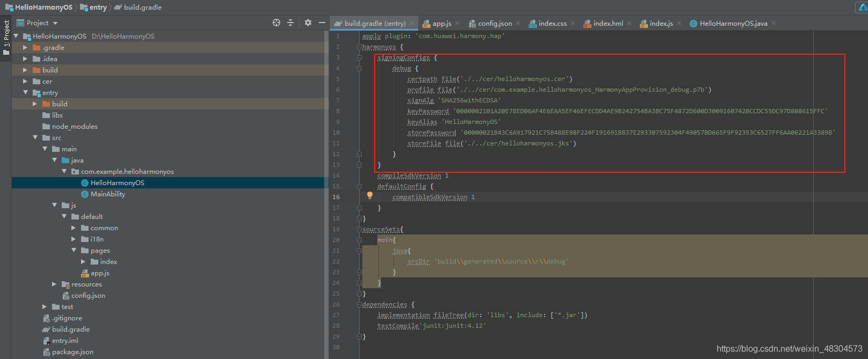Open the Project panel settings gear
This screenshot has width=868, height=359.
tap(308, 23)
